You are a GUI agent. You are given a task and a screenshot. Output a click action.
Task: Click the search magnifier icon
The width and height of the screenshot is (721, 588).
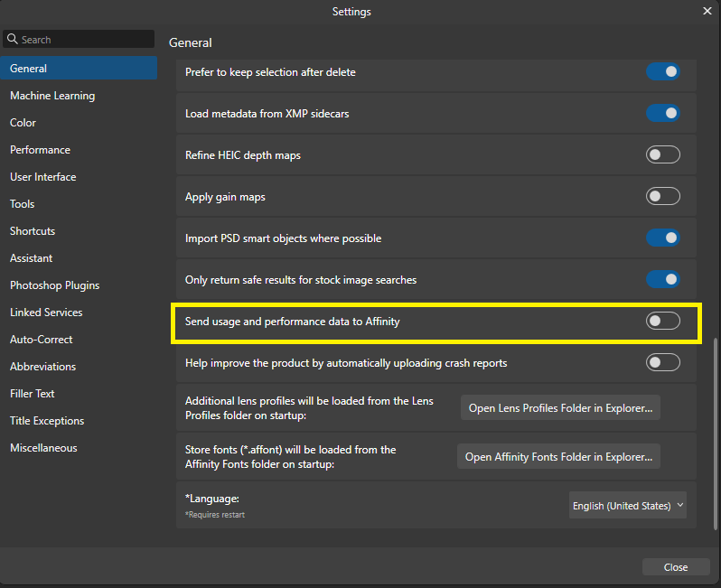tap(13, 40)
